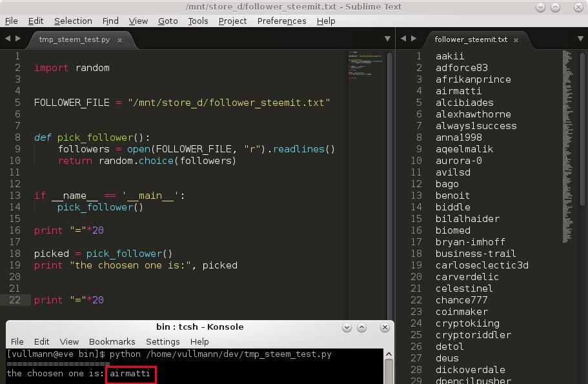588x384 pixels.
Task: Minimize the Konsole window
Action: click(347, 328)
